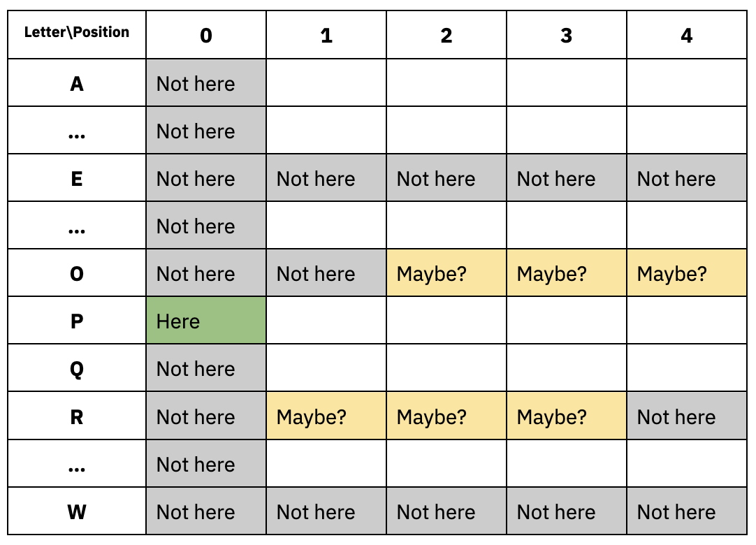Screen dimensions: 756x545
Task: Click row label E
Action: click(x=77, y=178)
